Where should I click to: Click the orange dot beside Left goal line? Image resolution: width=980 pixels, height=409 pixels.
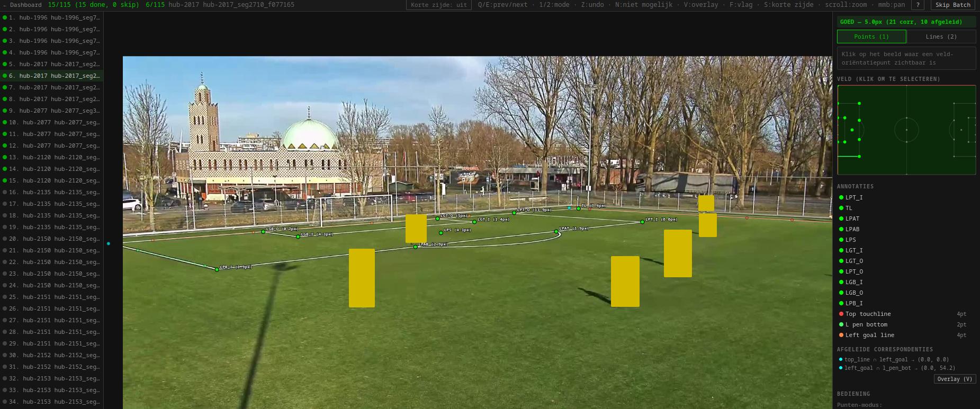tap(841, 335)
